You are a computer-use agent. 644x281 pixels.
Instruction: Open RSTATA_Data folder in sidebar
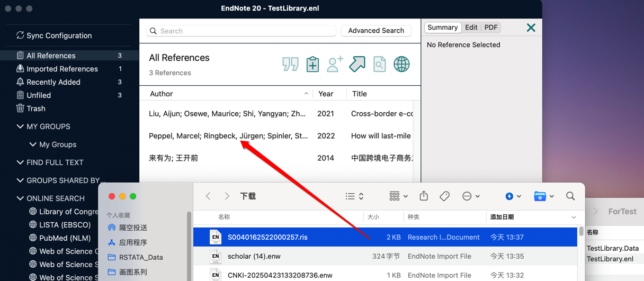135,257
